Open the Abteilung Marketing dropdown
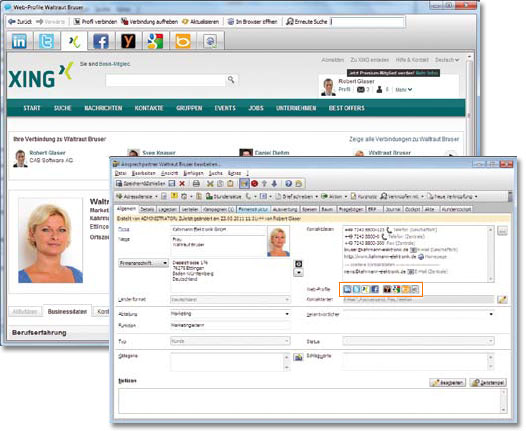The height and width of the screenshot is (431, 526). [230, 314]
